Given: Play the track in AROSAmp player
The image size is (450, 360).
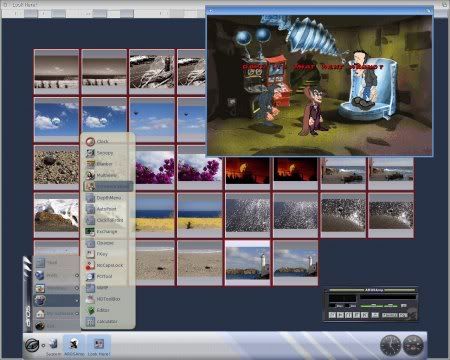Looking at the screenshot, I should click(340, 315).
